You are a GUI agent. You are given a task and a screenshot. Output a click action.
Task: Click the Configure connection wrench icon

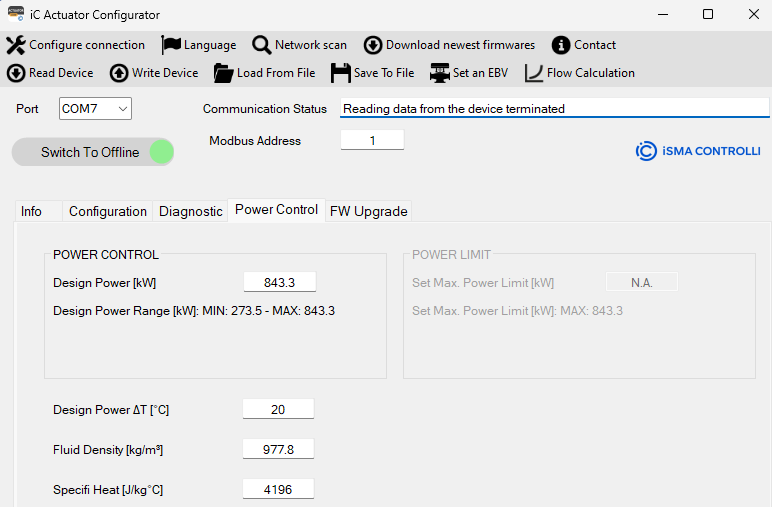pyautogui.click(x=16, y=45)
